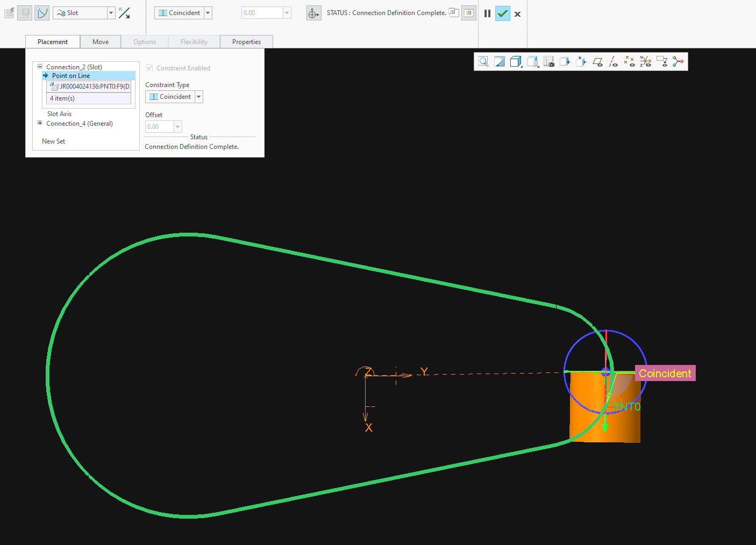Launch the view manager
The height and width of the screenshot is (545, 756).
[x=548, y=61]
